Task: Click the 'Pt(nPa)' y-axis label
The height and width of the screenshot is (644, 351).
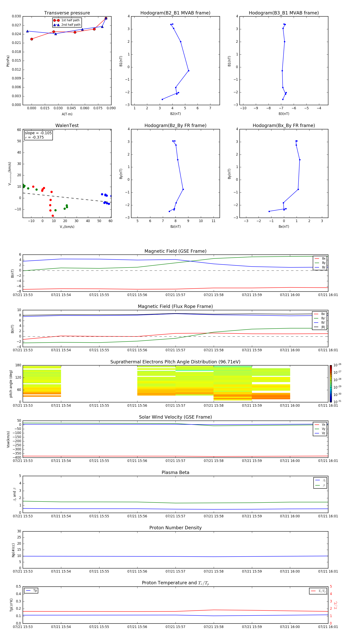Action: (x=8, y=61)
